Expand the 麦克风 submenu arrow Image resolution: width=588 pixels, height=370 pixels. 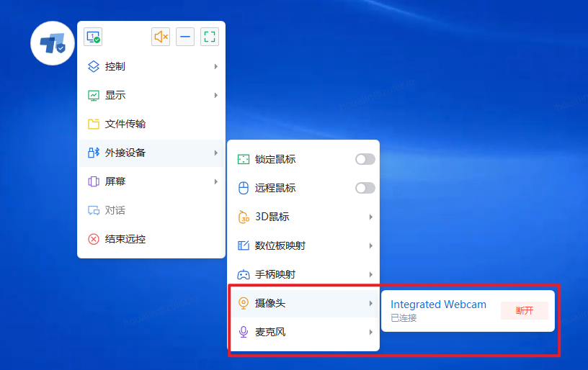(371, 332)
